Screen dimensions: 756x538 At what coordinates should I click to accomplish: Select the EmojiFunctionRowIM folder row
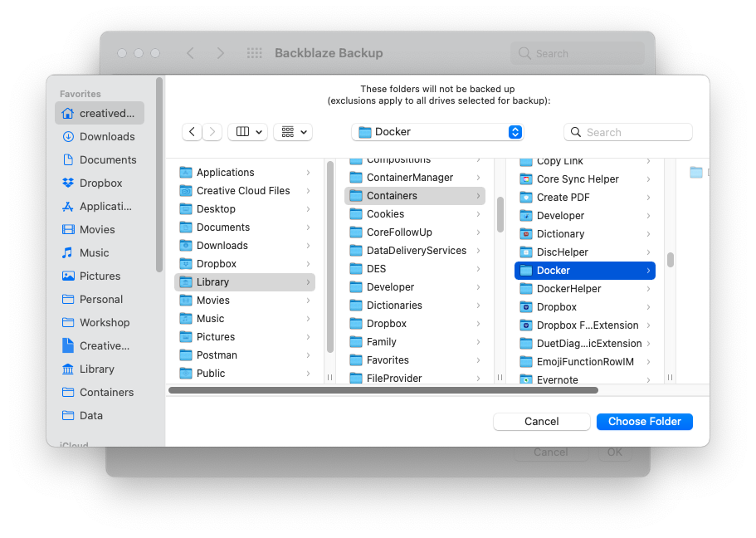coord(585,362)
